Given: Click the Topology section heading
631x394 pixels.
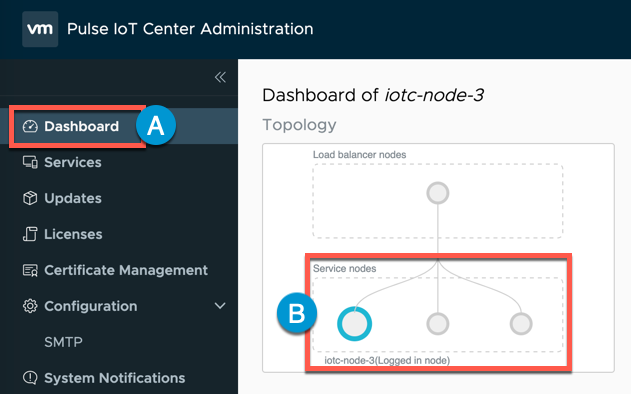Looking at the screenshot, I should [299, 125].
